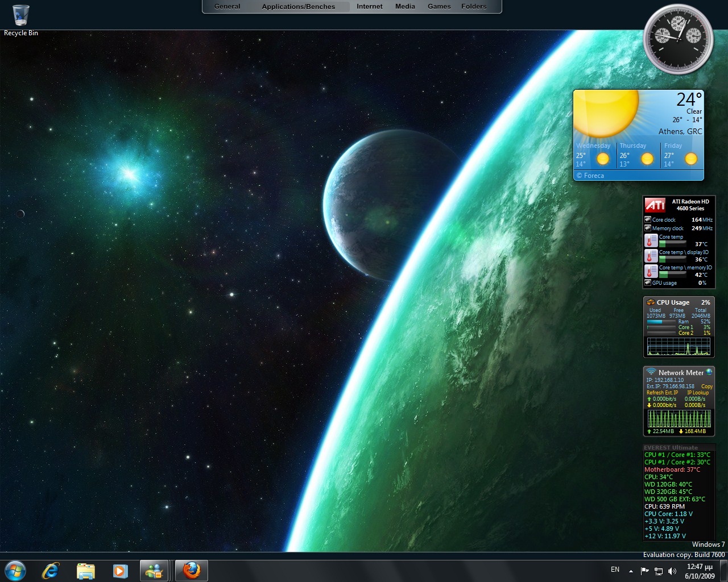Viewport: 728px width, 582px height.
Task: Click the Foreca copyright link
Action: 590,176
